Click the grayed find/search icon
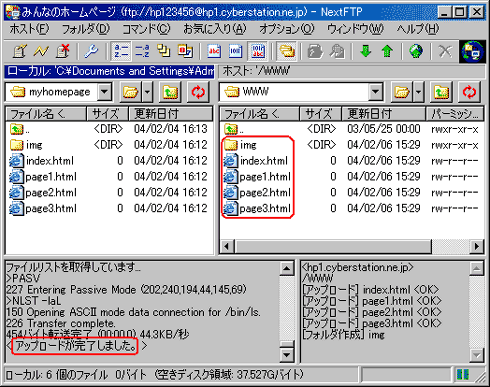Screen dimensions: 490x387 (337, 51)
